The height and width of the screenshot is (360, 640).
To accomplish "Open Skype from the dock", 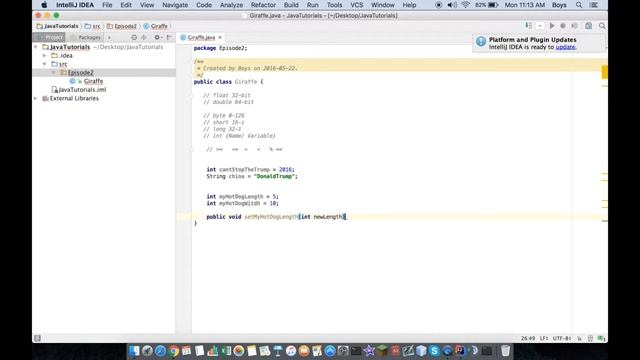I will [x=434, y=351].
